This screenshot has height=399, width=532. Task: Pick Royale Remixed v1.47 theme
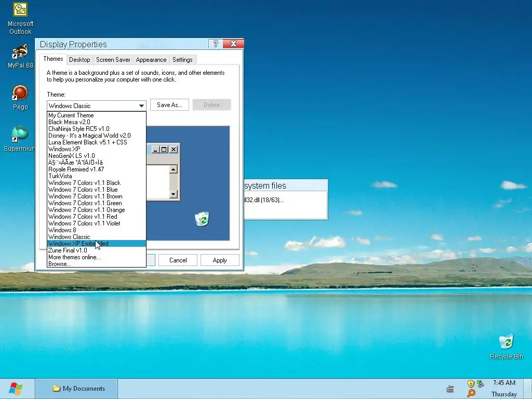[96, 169]
